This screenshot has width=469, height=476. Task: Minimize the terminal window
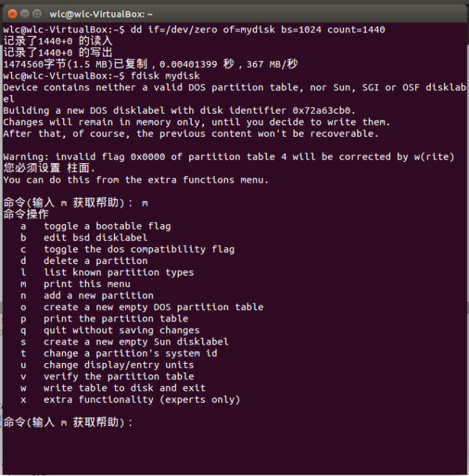pos(23,14)
